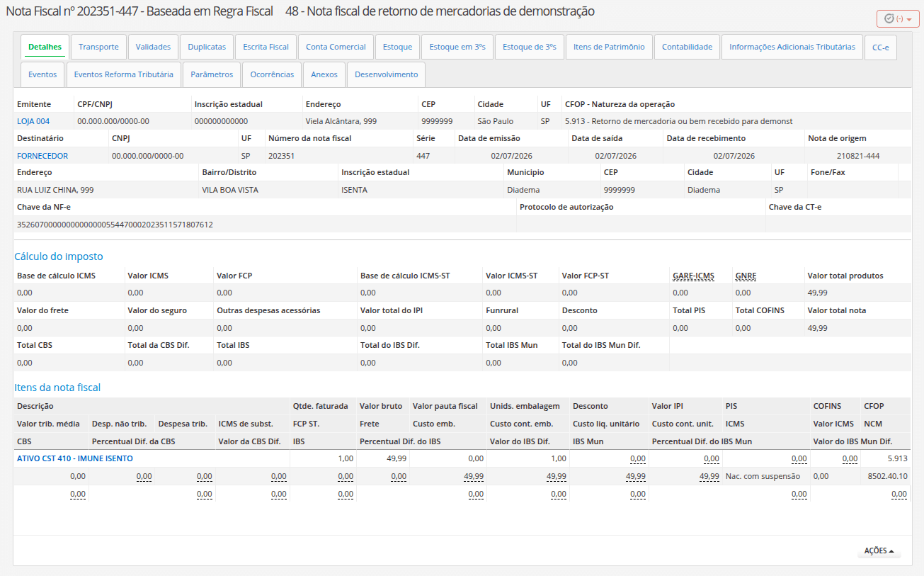Switch to the Estoque tab
Image resolution: width=924 pixels, height=576 pixels.
coord(397,47)
